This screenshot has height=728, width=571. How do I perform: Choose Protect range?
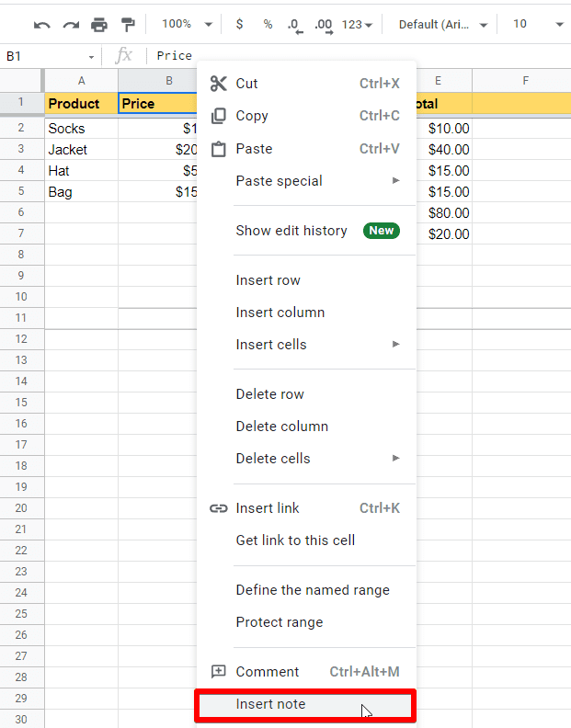306,621
